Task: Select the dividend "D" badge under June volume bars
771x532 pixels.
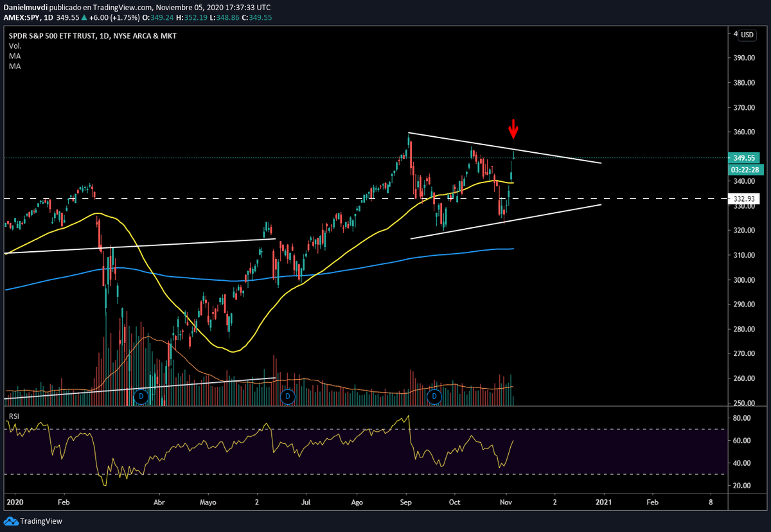Action: tap(287, 396)
